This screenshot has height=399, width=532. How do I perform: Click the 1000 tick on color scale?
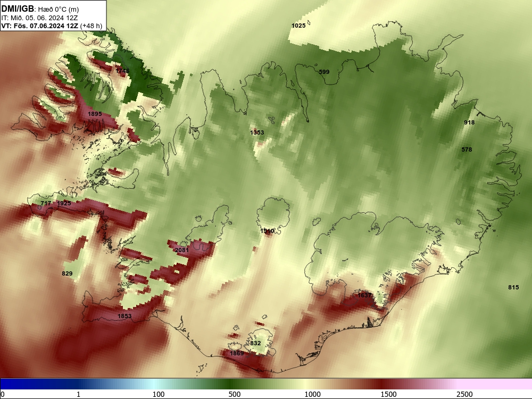(312, 394)
